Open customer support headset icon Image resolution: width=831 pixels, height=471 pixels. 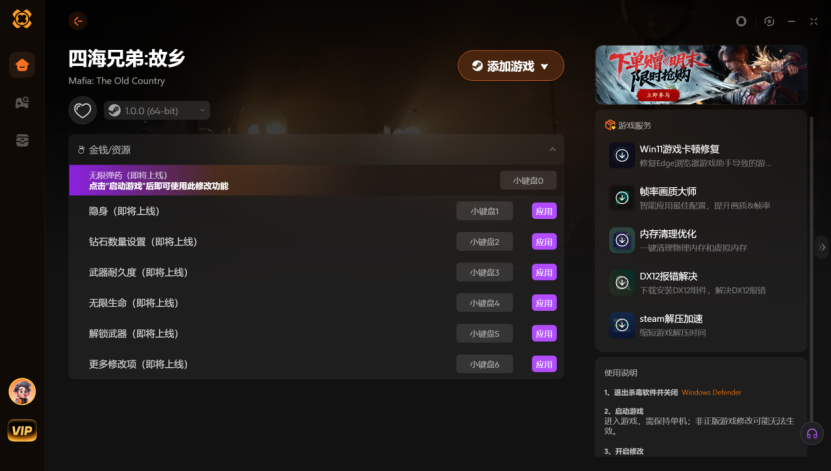(812, 434)
